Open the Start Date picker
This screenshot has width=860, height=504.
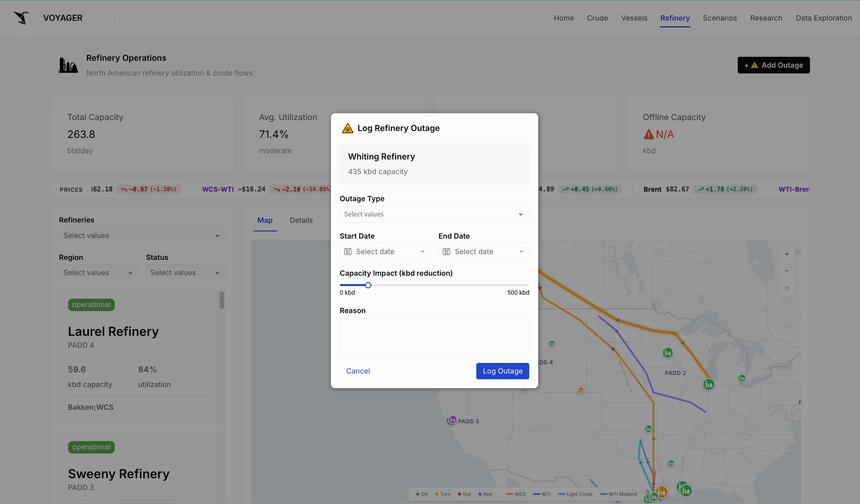pyautogui.click(x=385, y=252)
